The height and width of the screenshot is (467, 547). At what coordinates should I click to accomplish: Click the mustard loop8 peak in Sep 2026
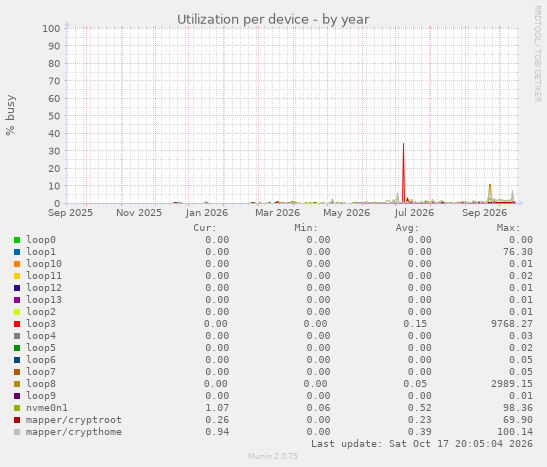tap(490, 193)
